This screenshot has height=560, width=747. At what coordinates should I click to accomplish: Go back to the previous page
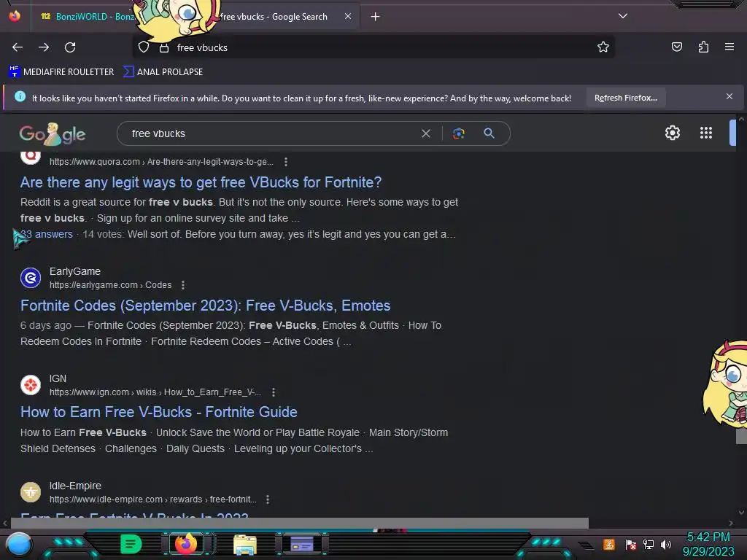pos(18,47)
